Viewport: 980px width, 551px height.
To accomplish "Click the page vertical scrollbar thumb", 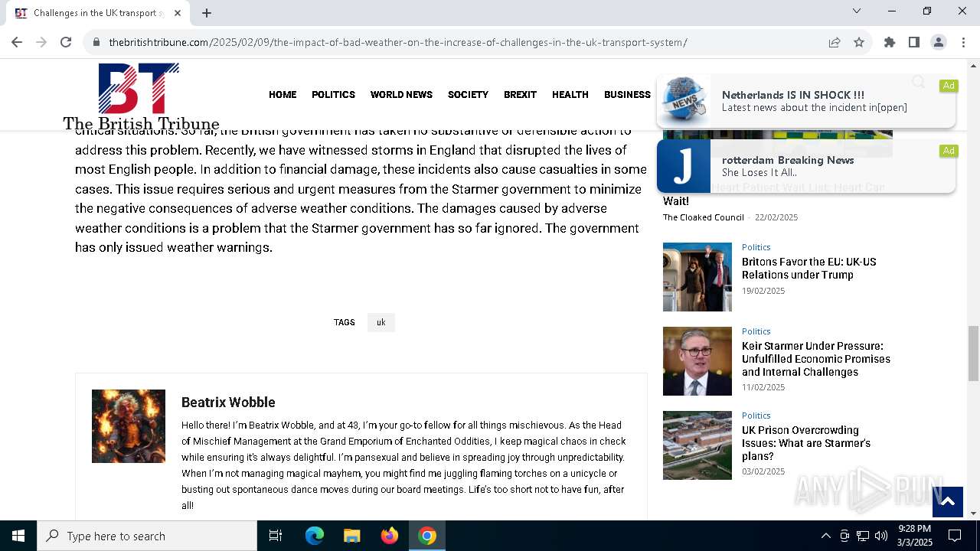I will pyautogui.click(x=973, y=353).
